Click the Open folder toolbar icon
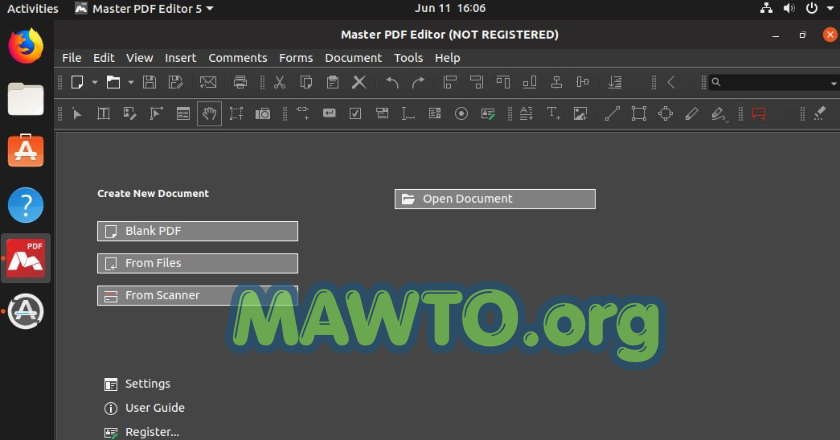840x440 pixels. pyautogui.click(x=113, y=82)
